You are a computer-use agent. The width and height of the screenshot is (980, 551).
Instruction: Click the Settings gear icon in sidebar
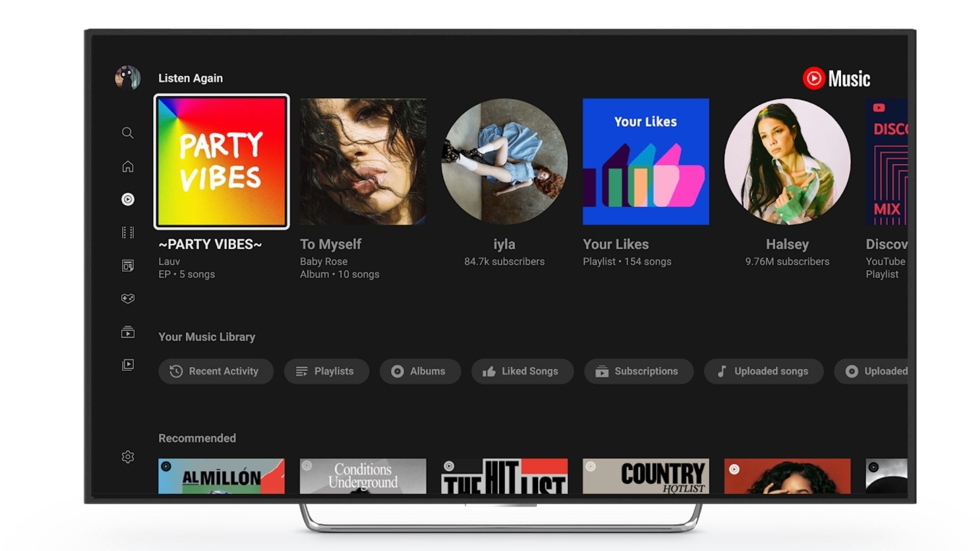pos(127,457)
